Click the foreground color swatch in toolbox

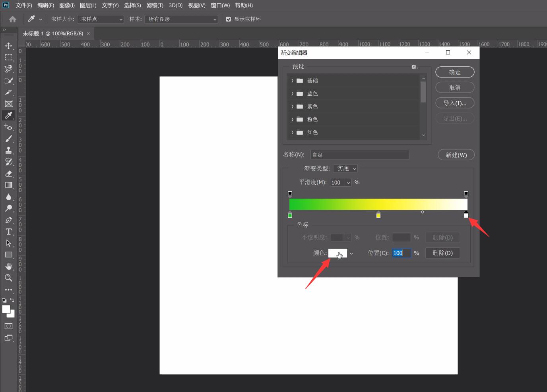(6, 309)
